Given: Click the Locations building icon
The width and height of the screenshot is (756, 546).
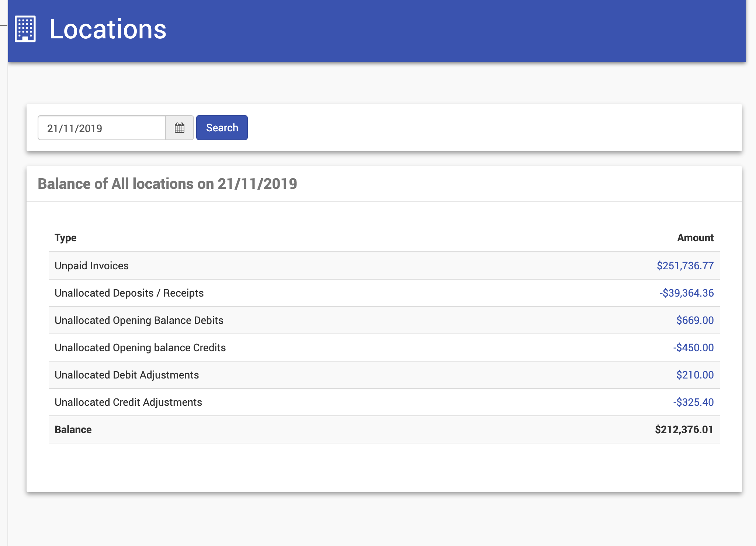Looking at the screenshot, I should point(25,29).
